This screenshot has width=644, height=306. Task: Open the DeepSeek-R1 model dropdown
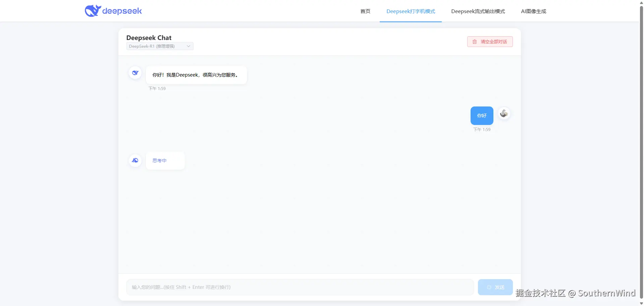(160, 46)
